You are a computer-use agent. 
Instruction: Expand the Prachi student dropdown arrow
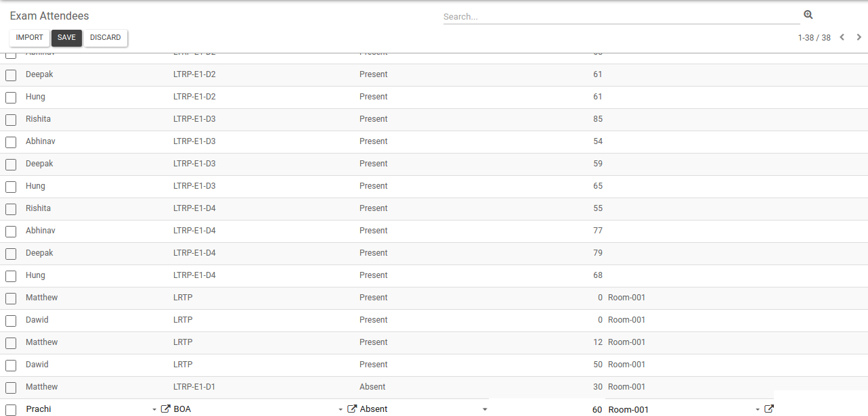pos(154,410)
